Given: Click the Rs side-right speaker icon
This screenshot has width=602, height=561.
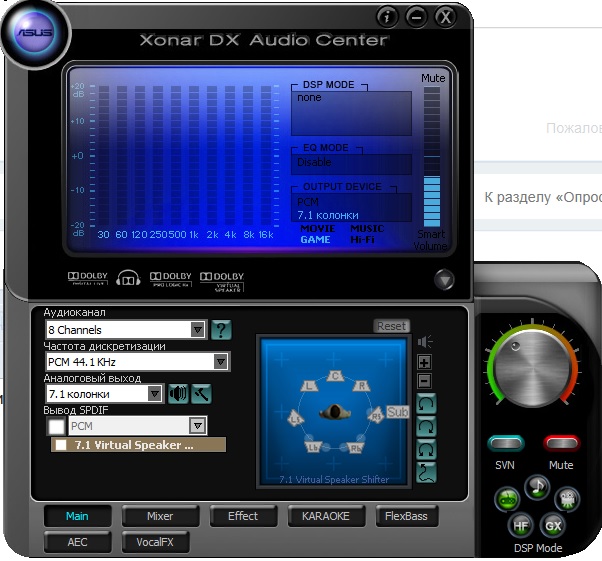Looking at the screenshot, I should pyautogui.click(x=376, y=415).
